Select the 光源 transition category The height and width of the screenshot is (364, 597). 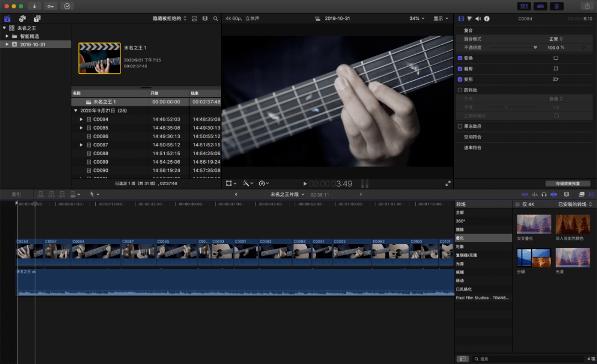[x=460, y=263]
